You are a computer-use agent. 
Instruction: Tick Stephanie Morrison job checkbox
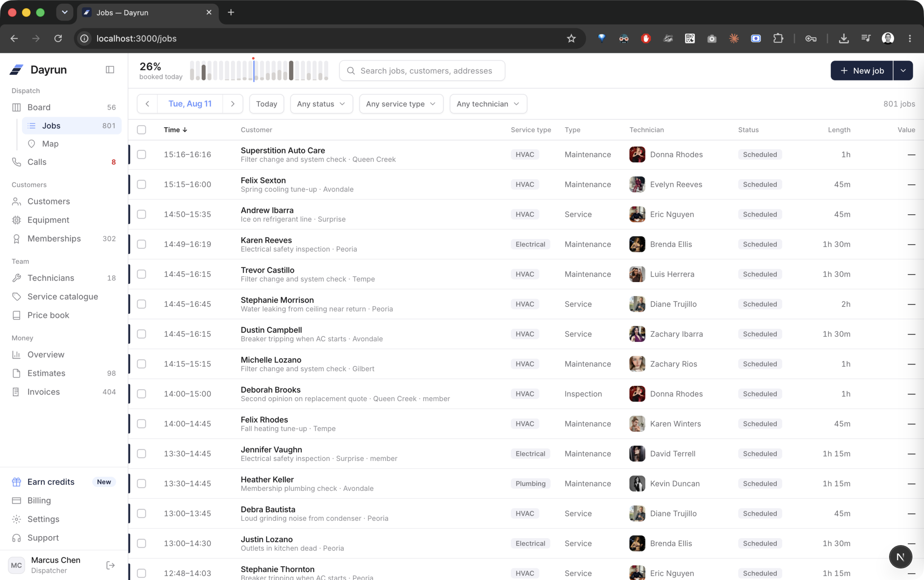(x=141, y=304)
